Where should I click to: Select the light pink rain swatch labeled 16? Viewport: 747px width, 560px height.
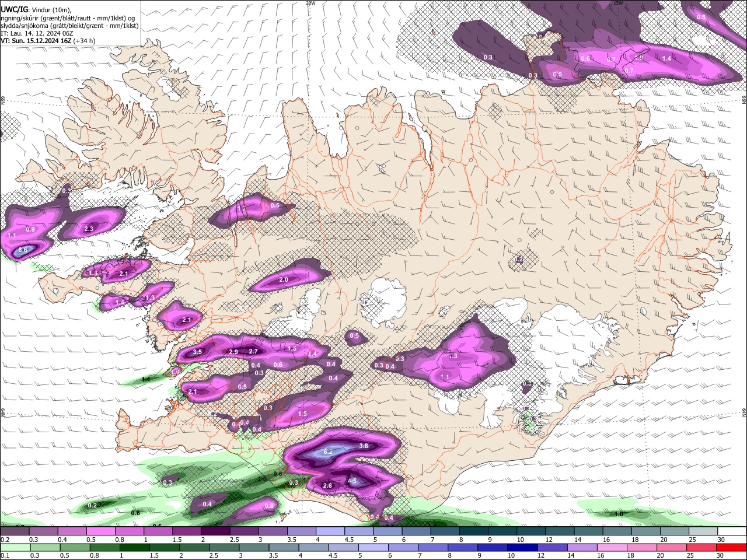[613, 547]
